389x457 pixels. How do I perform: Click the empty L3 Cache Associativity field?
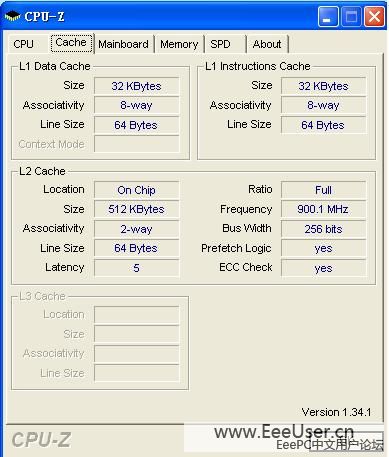(x=136, y=354)
